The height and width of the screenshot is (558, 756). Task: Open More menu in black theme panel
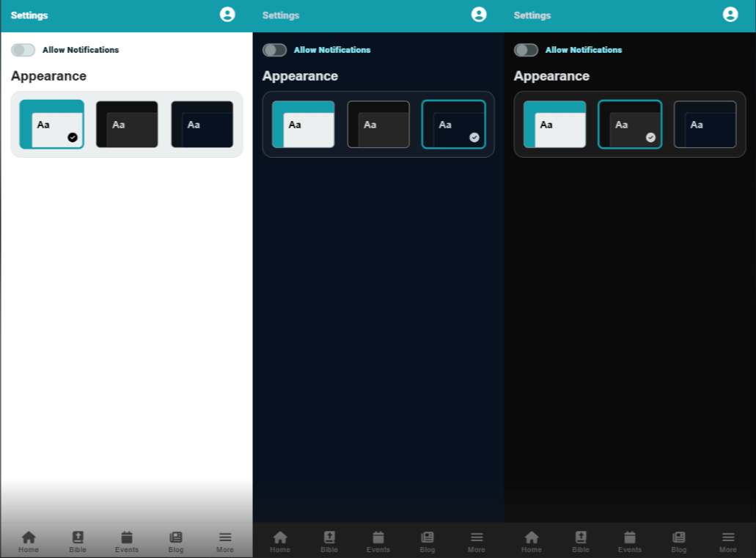(728, 542)
